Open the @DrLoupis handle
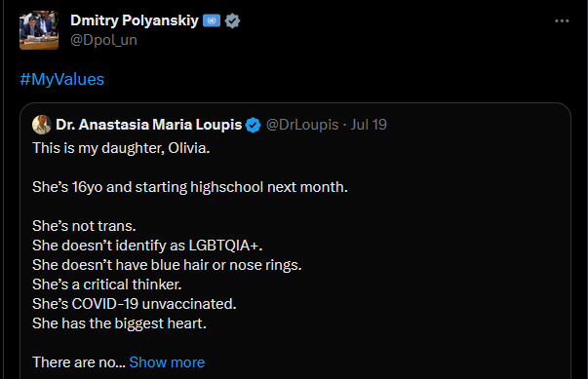Screen dimensions: 588x379 pos(302,125)
